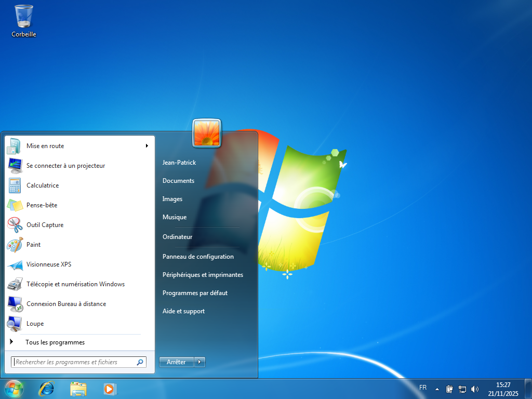Expand Tous les programmes list
Image resolution: width=532 pixels, height=399 pixels.
pos(55,342)
